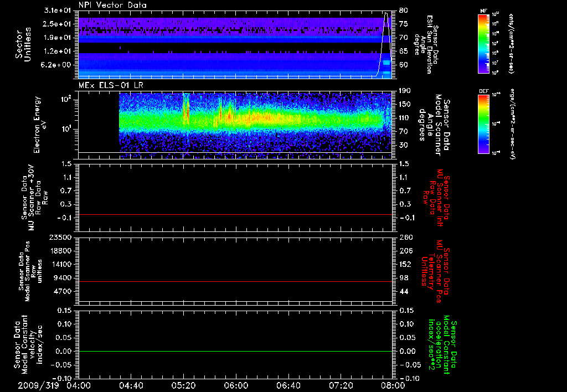567x392 pixels.
Task: Click the "NF" label above the color bar
Action: tap(483, 11)
